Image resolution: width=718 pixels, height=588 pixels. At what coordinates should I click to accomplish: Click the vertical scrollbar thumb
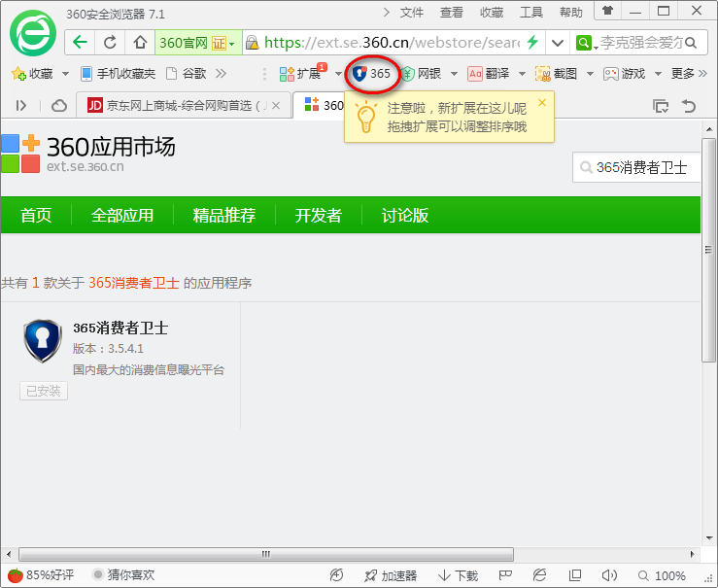pos(709,250)
